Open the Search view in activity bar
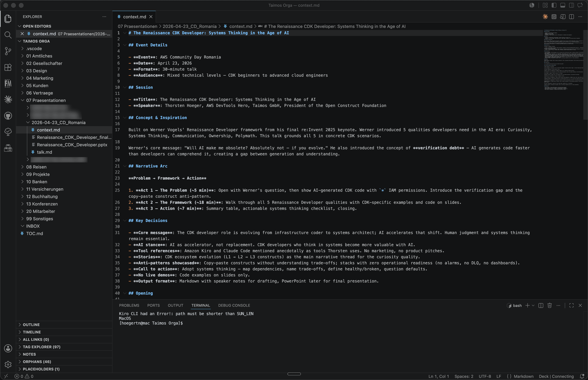 pyautogui.click(x=8, y=35)
